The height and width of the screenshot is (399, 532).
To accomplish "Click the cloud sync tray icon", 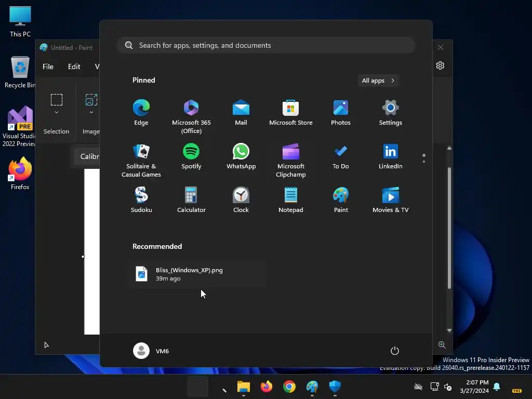I will [x=418, y=387].
